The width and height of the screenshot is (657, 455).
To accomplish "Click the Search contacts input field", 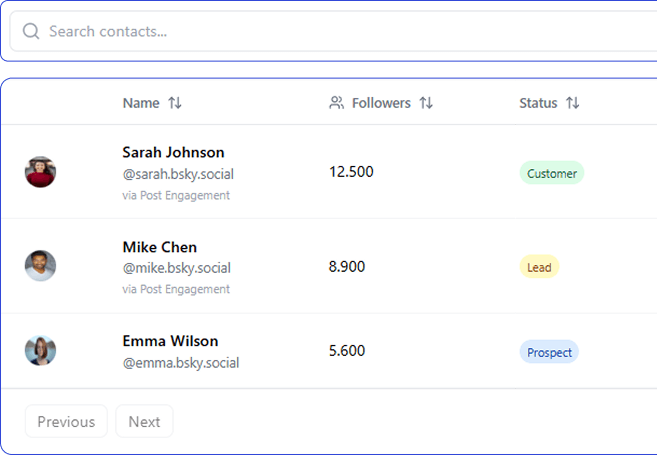I will coord(340,32).
